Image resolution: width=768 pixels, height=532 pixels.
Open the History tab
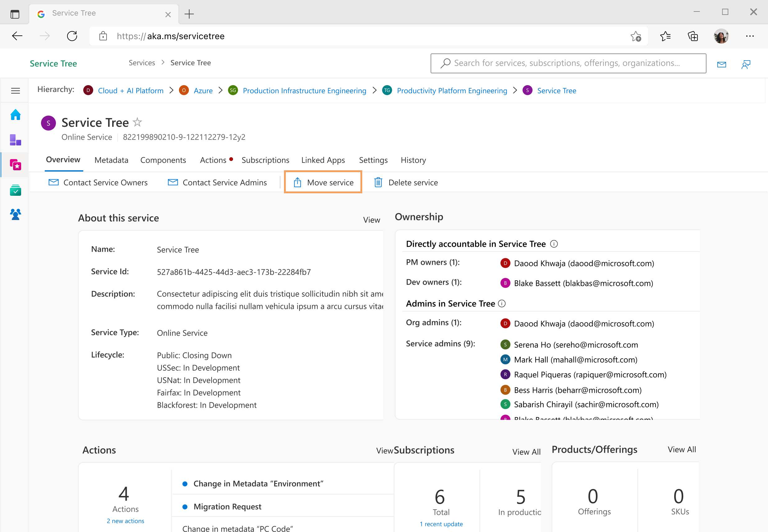[x=413, y=160]
